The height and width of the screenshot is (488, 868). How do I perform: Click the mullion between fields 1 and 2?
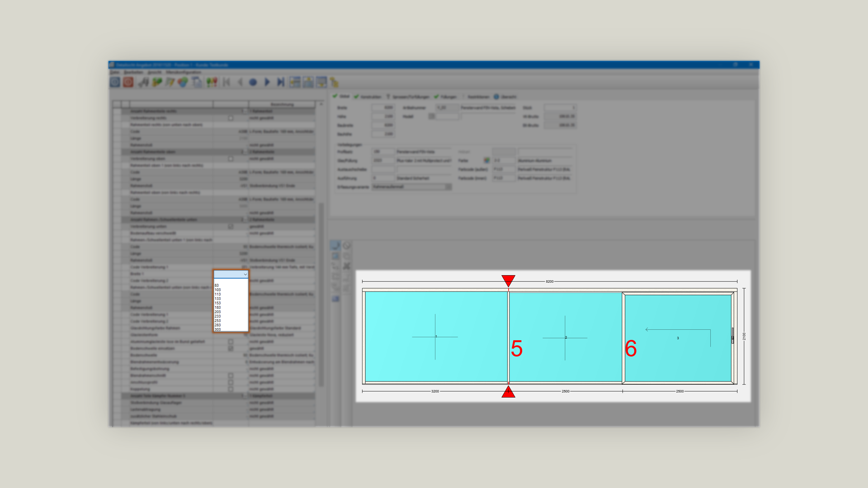click(509, 337)
